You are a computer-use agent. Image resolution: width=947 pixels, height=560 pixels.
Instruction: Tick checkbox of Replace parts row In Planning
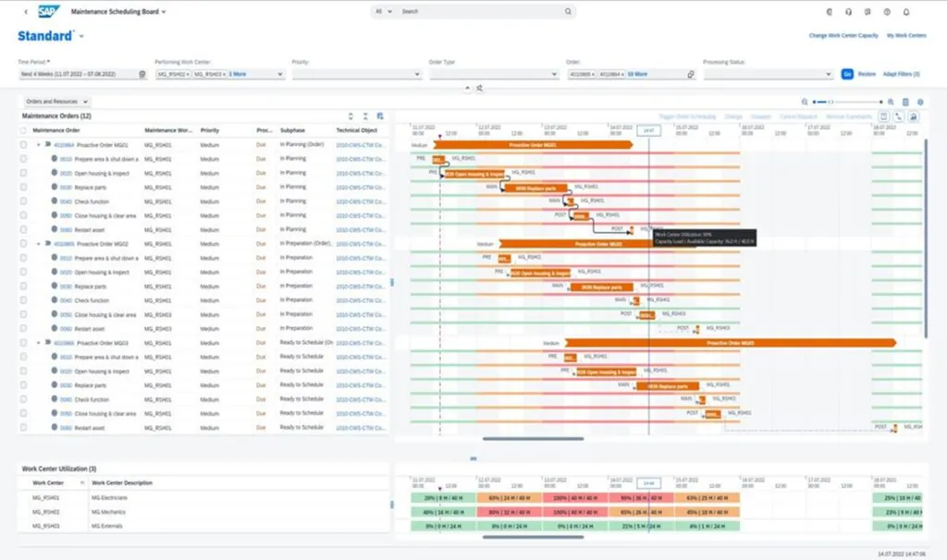pyautogui.click(x=23, y=187)
